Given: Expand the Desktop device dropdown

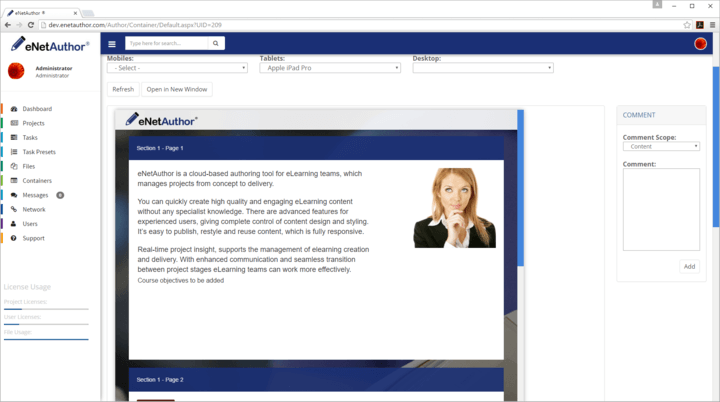Looking at the screenshot, I should tap(483, 68).
